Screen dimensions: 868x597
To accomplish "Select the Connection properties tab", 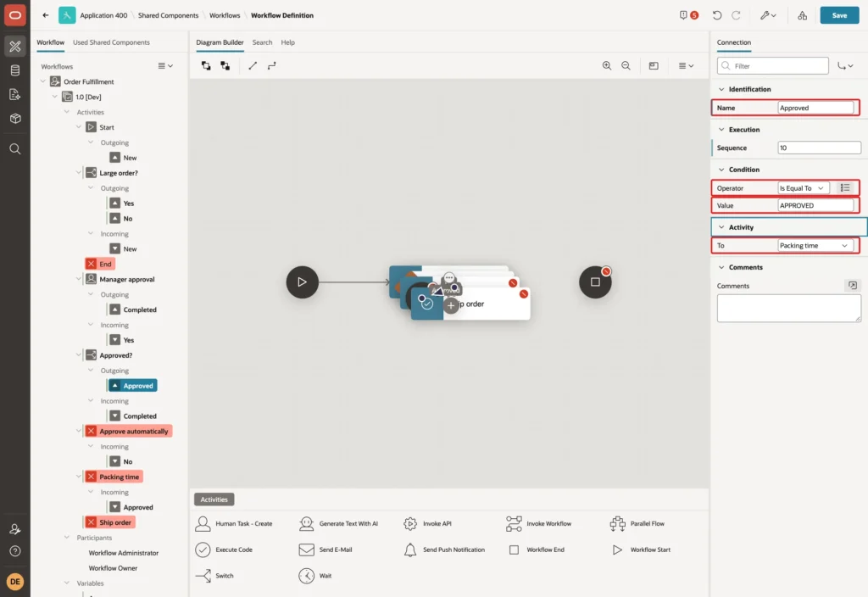I will [734, 42].
